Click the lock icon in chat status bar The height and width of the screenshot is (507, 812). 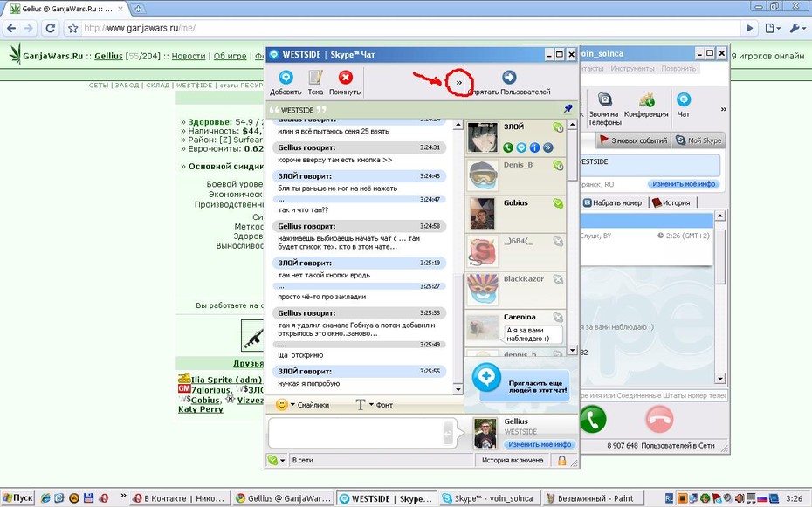[x=562, y=461]
